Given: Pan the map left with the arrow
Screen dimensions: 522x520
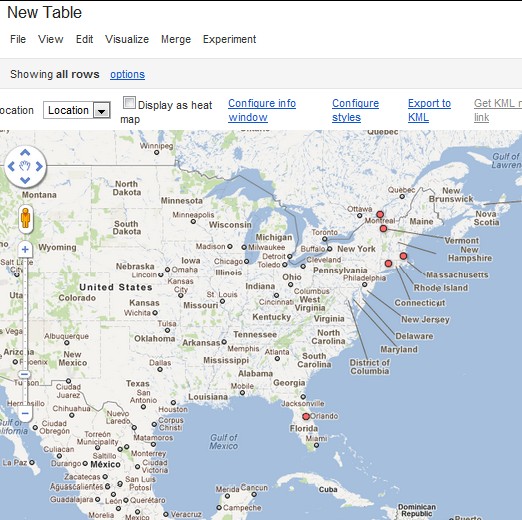Looking at the screenshot, I should coord(11,166).
